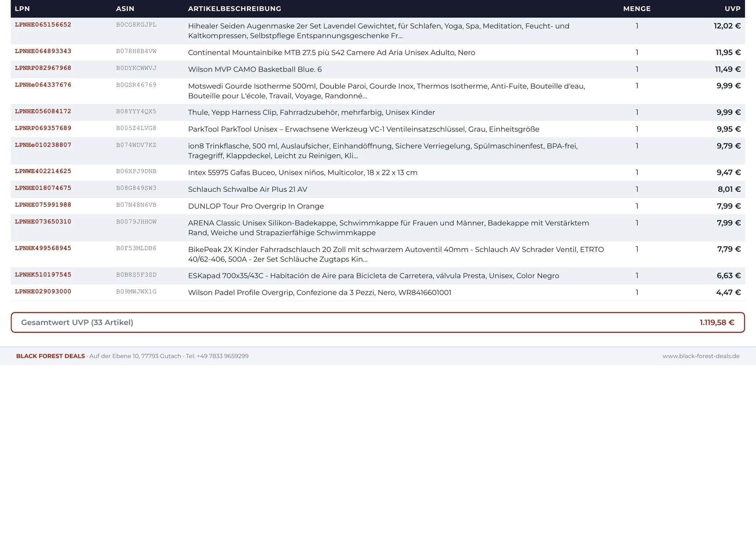Click the ESKapad 700x35/43C description

[x=374, y=276]
